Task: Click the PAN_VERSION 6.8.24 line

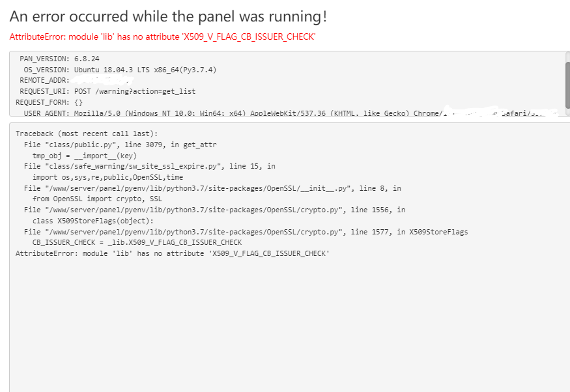Action: (x=59, y=59)
